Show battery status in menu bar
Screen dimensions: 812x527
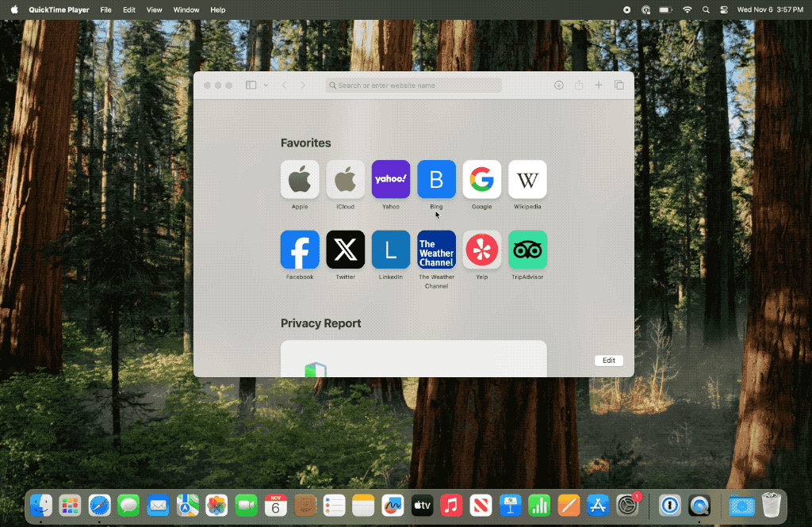(x=665, y=10)
